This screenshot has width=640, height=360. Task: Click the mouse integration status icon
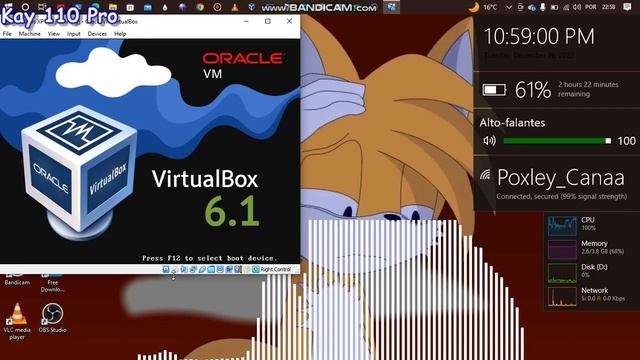click(247, 269)
